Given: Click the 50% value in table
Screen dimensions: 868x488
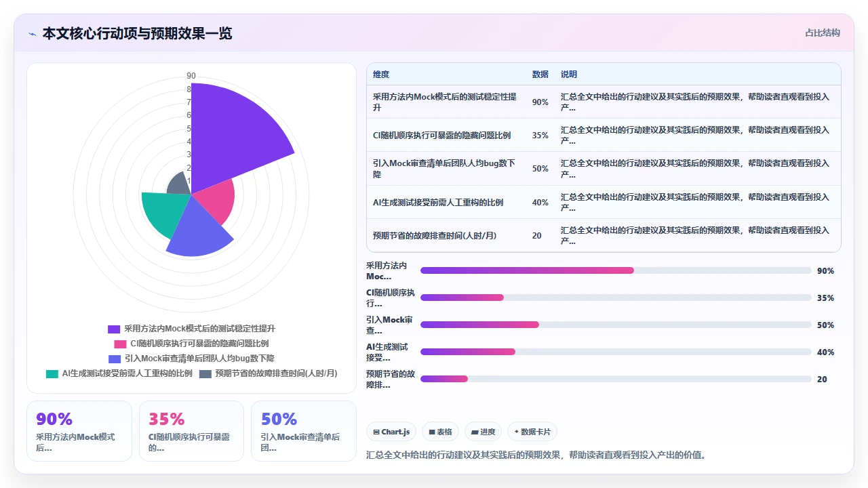Looking at the screenshot, I should (540, 169).
